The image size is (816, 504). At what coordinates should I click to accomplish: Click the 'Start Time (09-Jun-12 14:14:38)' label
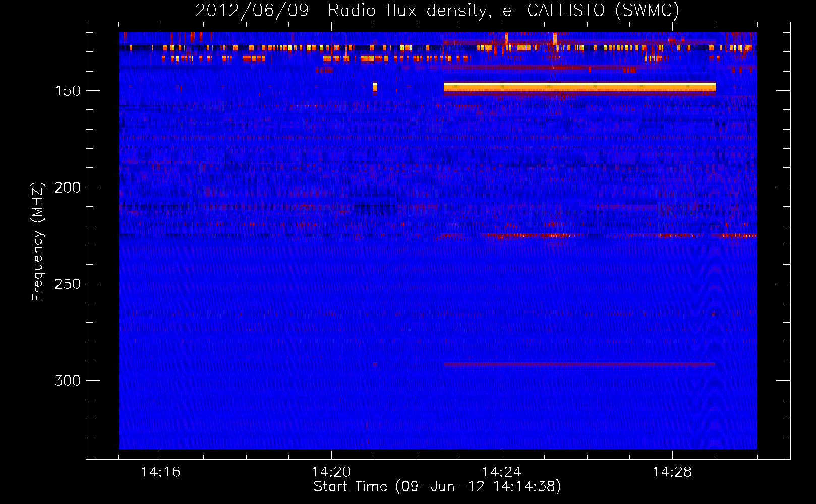click(x=437, y=487)
